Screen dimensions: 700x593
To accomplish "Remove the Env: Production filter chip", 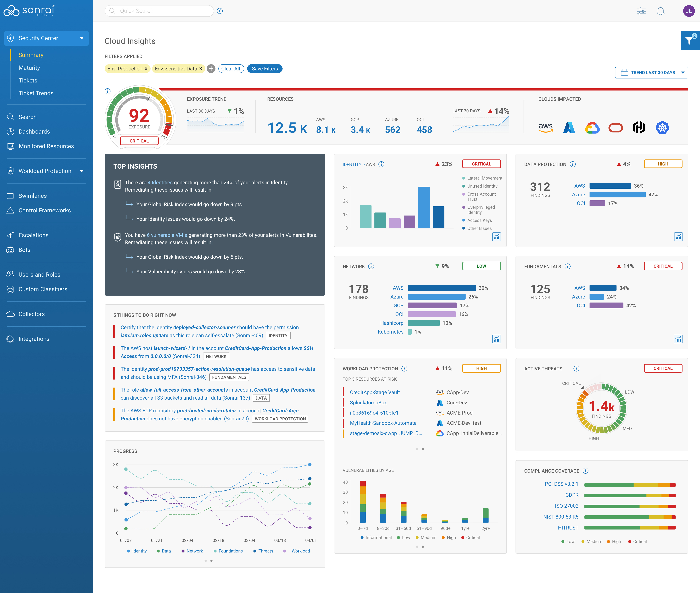I will [146, 69].
